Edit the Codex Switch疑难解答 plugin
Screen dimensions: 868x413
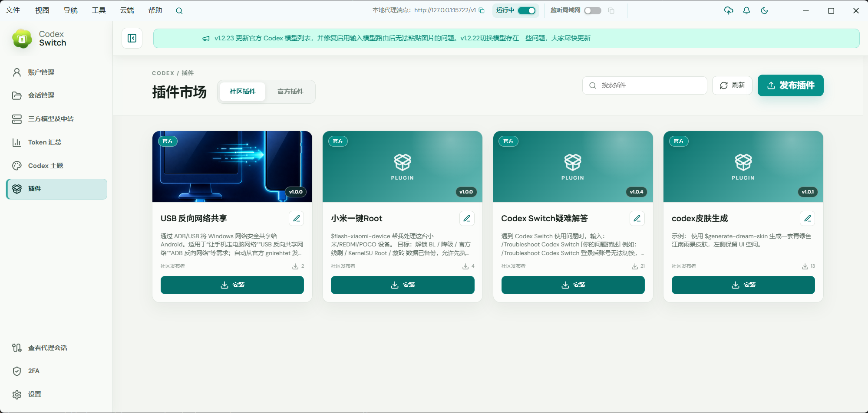click(x=637, y=218)
